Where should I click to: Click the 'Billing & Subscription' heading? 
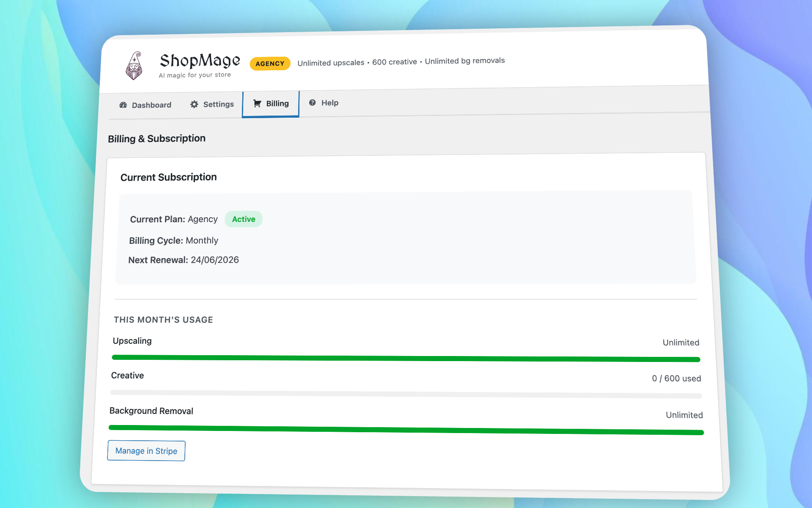pyautogui.click(x=156, y=138)
